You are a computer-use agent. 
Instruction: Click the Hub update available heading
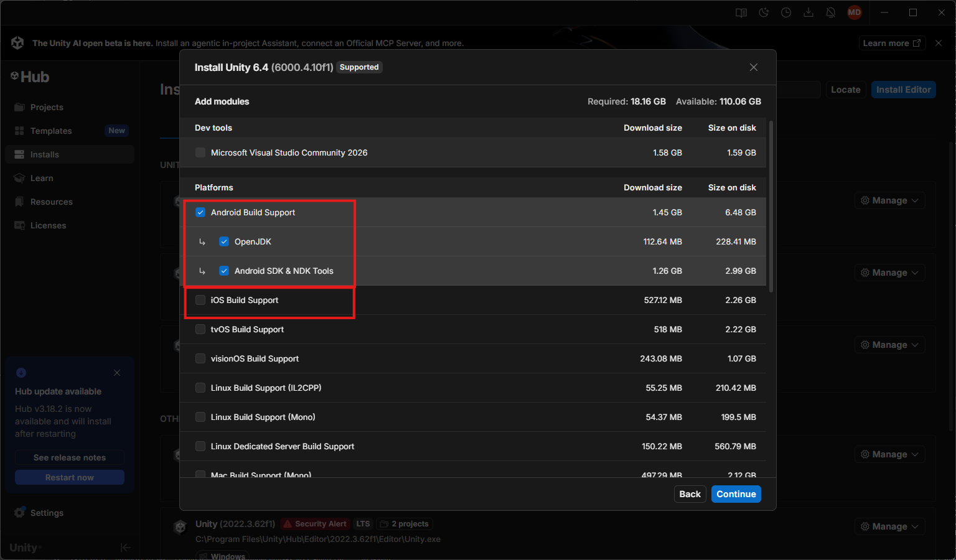[58, 391]
